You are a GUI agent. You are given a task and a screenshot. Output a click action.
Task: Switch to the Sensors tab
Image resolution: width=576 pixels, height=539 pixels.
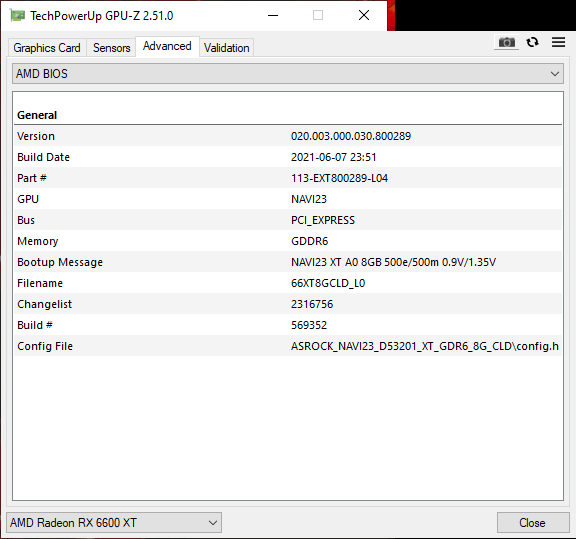[111, 48]
